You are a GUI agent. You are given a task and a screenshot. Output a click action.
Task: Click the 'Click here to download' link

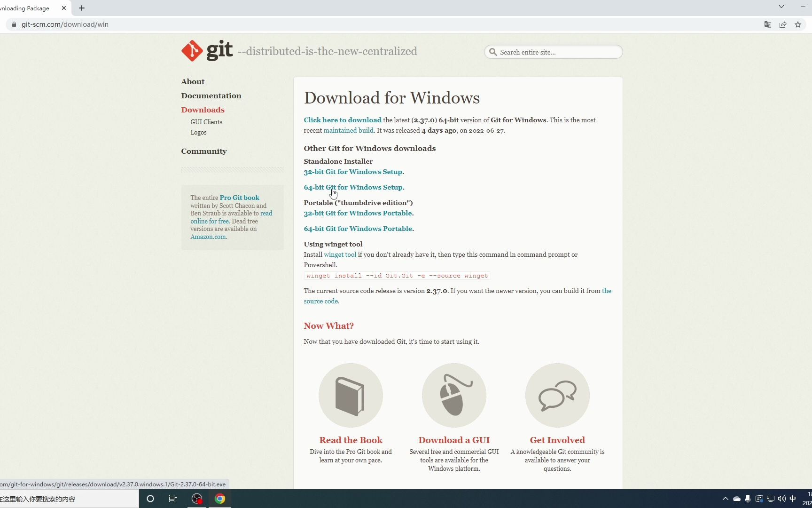coord(343,120)
